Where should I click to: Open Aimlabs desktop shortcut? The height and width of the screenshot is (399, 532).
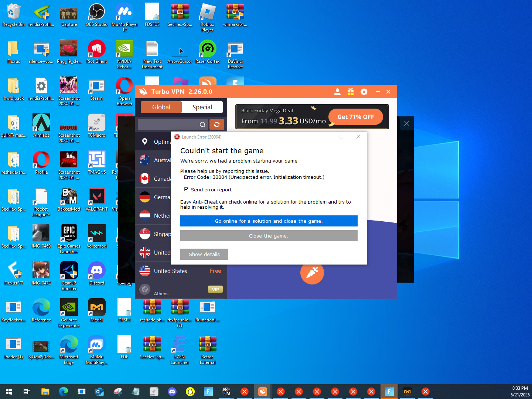(41, 126)
